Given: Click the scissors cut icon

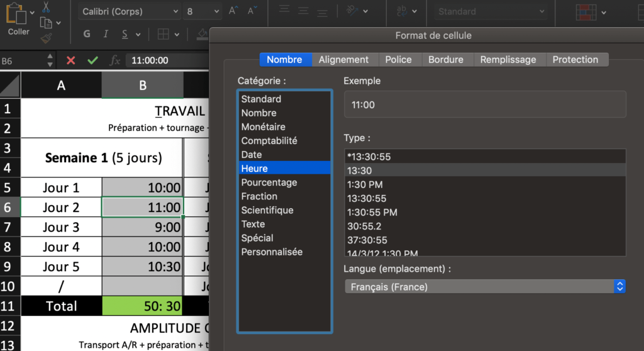Looking at the screenshot, I should (x=46, y=8).
